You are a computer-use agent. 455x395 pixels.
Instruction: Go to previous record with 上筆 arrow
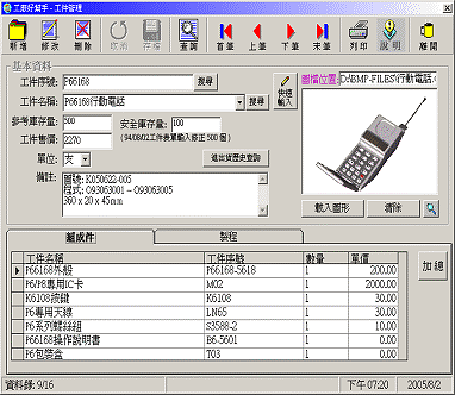[257, 35]
